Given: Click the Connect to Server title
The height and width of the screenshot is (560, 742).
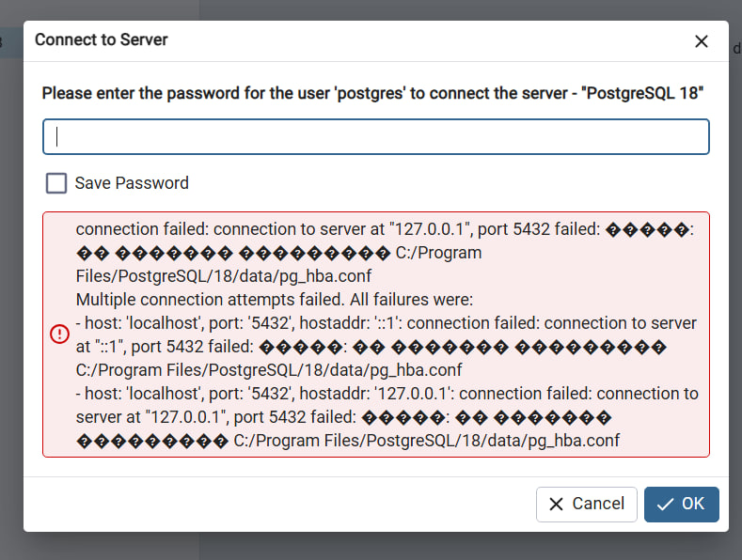Looking at the screenshot, I should pyautogui.click(x=102, y=40).
